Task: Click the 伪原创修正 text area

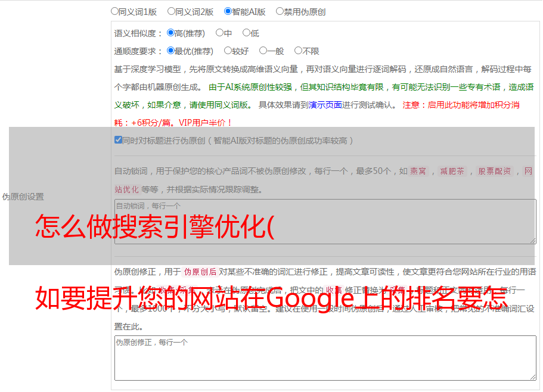Action: (325, 357)
